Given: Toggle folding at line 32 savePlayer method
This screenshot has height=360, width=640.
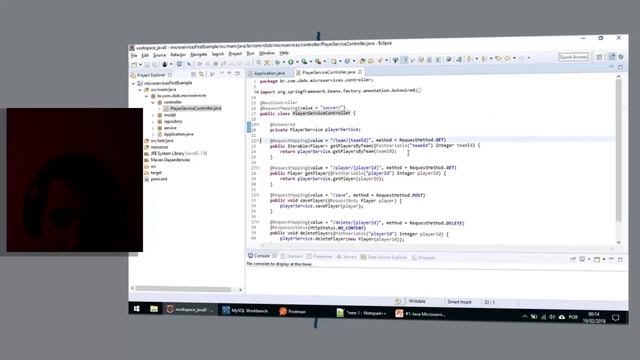Looking at the screenshot, I should pyautogui.click(x=257, y=195).
